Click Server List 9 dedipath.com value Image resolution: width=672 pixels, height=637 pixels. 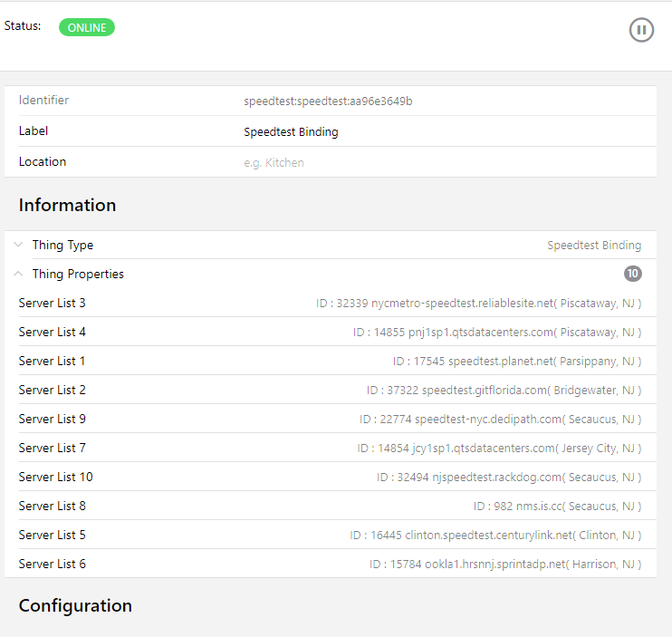(x=500, y=419)
